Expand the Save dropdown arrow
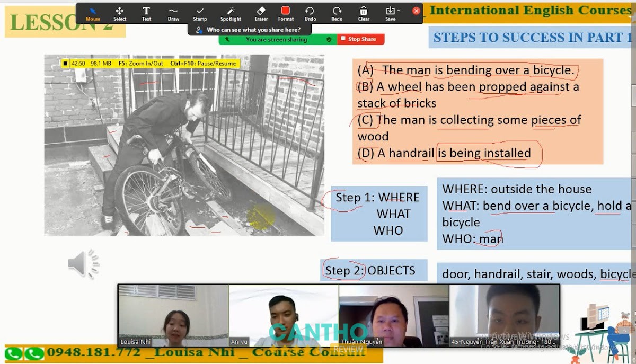 (x=399, y=11)
